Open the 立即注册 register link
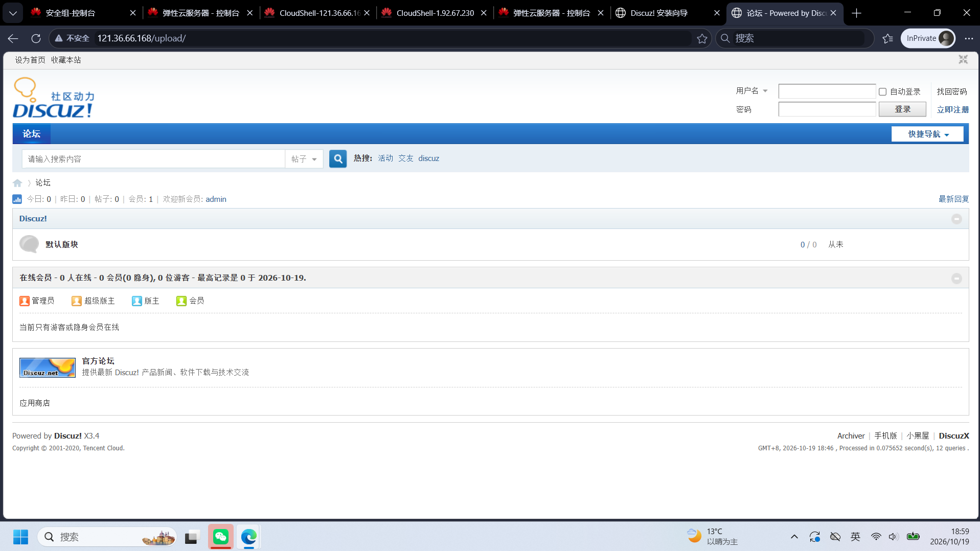Image resolution: width=980 pixels, height=551 pixels. pos(952,109)
